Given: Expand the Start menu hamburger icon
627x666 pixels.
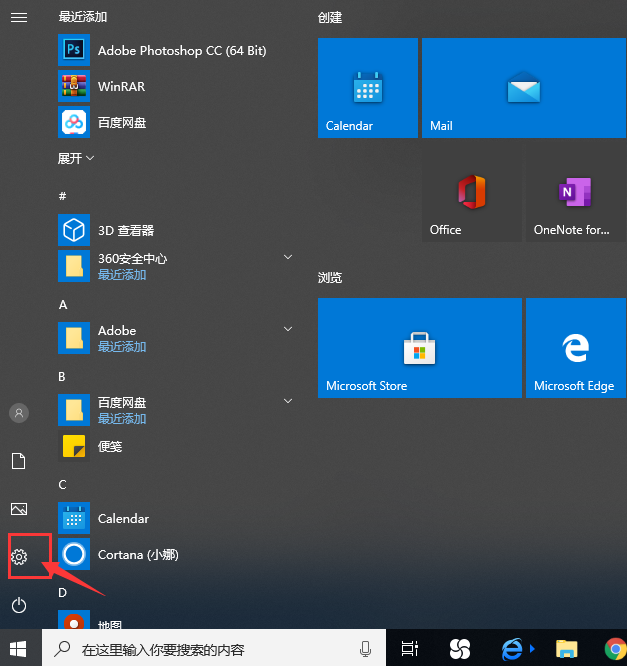Looking at the screenshot, I should [x=19, y=18].
